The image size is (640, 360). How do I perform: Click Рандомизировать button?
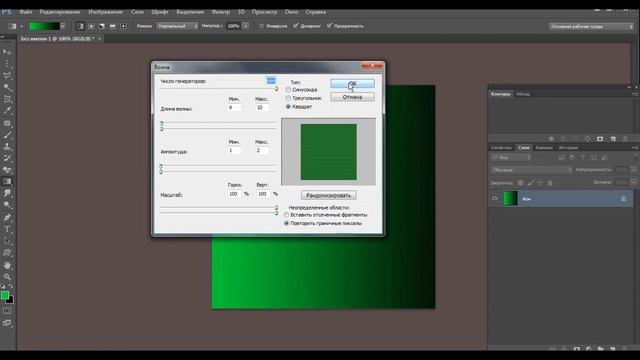(329, 196)
